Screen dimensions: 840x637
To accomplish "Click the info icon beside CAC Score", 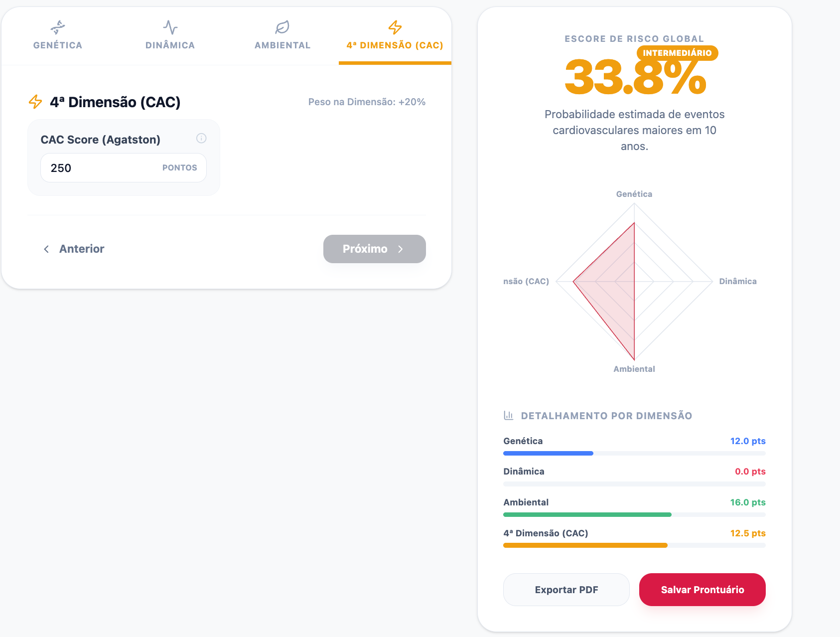I will 201,138.
